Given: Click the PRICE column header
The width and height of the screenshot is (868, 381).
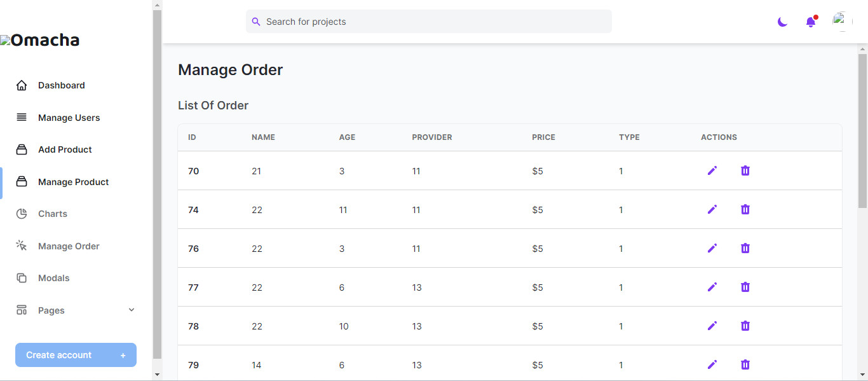Looking at the screenshot, I should 543,137.
